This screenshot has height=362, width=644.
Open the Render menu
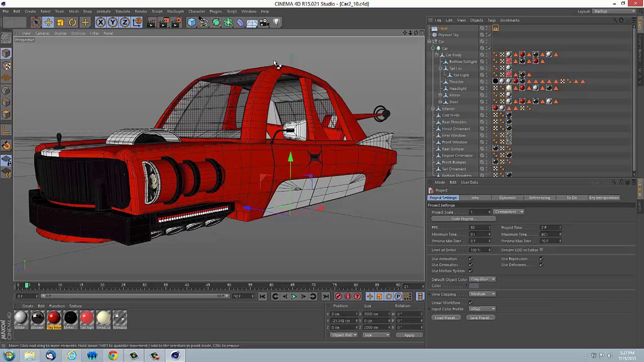(141, 11)
